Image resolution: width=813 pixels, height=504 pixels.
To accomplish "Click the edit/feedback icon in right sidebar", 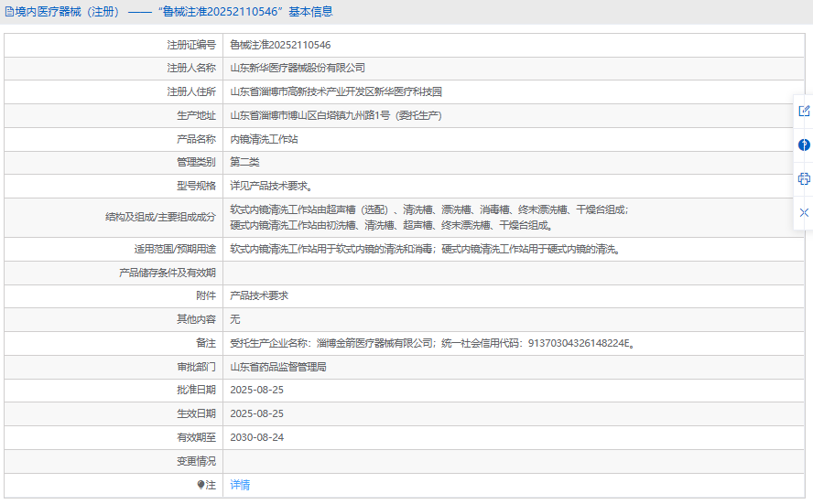I will pos(804,111).
